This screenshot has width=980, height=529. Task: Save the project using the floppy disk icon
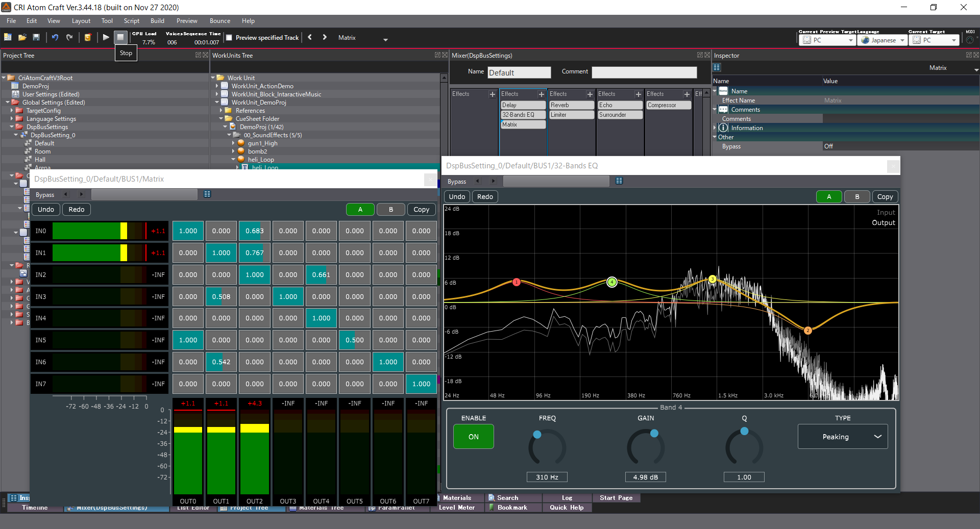(x=36, y=37)
